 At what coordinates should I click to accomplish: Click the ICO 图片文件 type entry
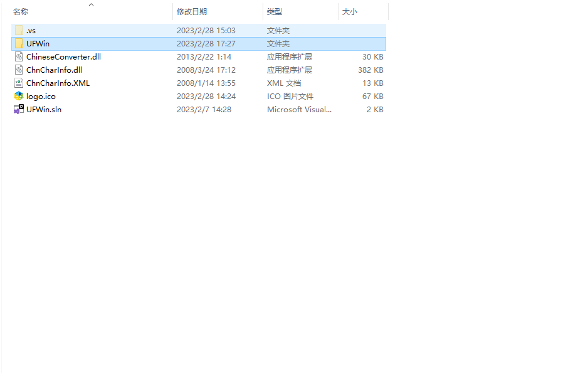coord(290,96)
